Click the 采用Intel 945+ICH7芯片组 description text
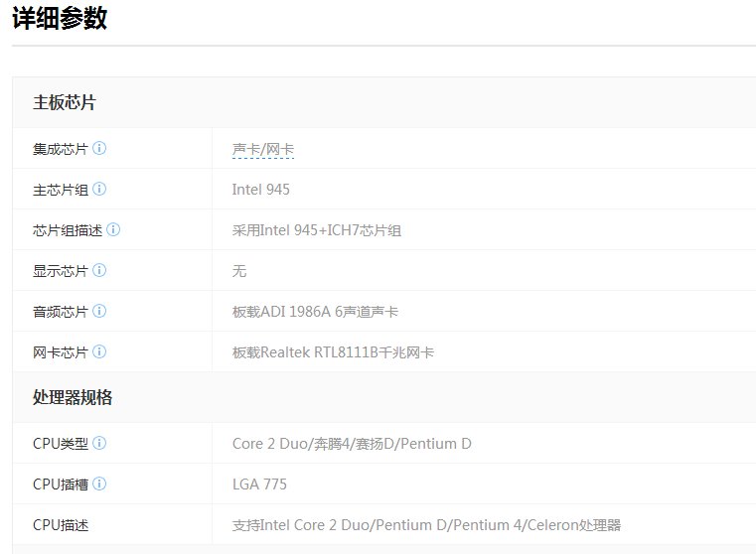Viewport: 756px width, 554px height. pyautogui.click(x=316, y=230)
